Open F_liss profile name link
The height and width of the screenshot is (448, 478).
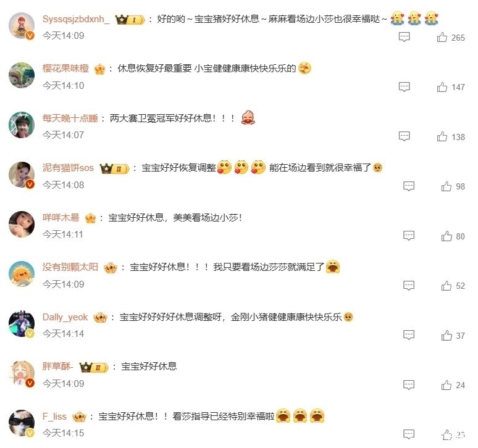54,417
